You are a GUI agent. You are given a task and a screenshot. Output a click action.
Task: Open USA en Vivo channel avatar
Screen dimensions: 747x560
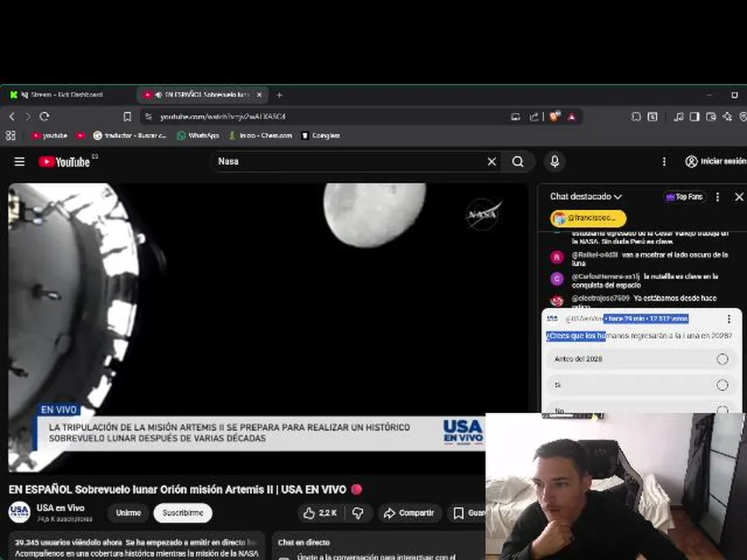pyautogui.click(x=19, y=513)
